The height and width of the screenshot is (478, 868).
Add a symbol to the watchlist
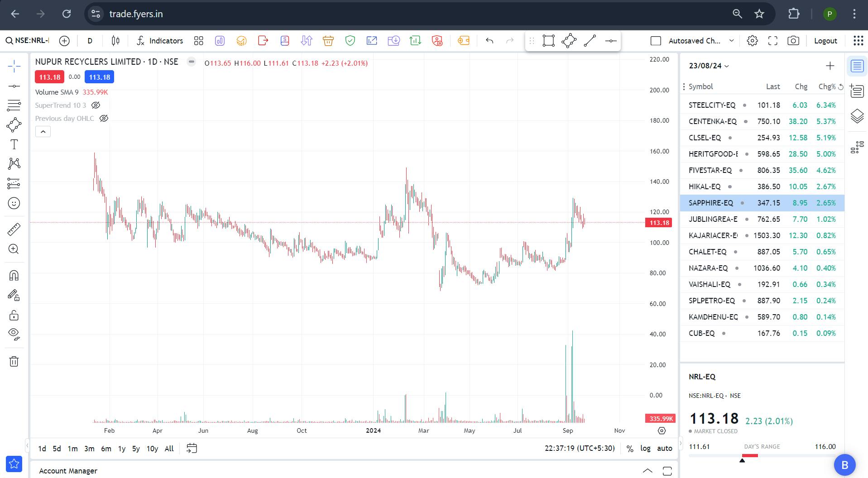[830, 66]
